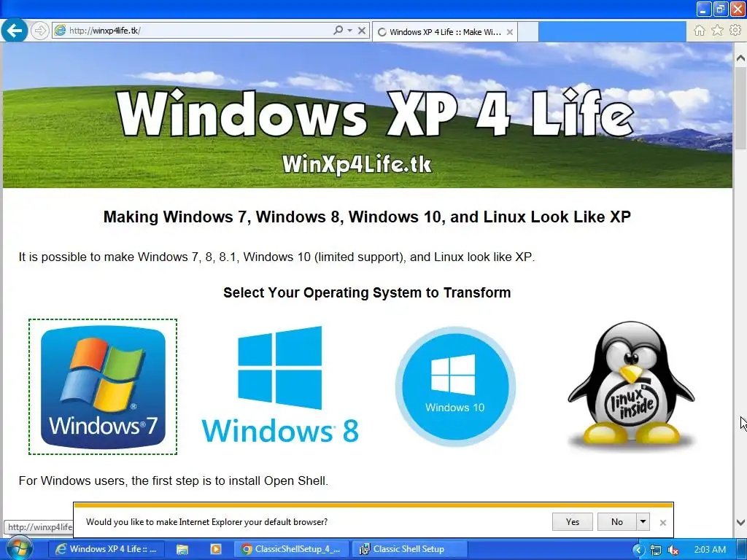Click the Internet Explorer page icon in address bar
Viewport: 747px width, 560px height.
(x=60, y=31)
